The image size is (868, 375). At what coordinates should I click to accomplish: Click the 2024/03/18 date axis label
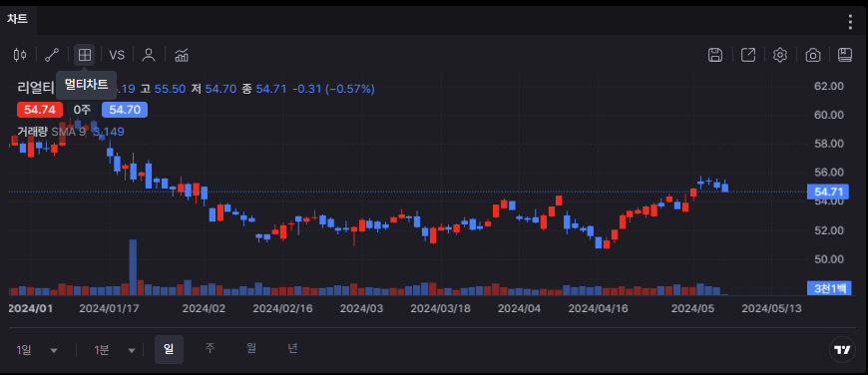point(441,308)
